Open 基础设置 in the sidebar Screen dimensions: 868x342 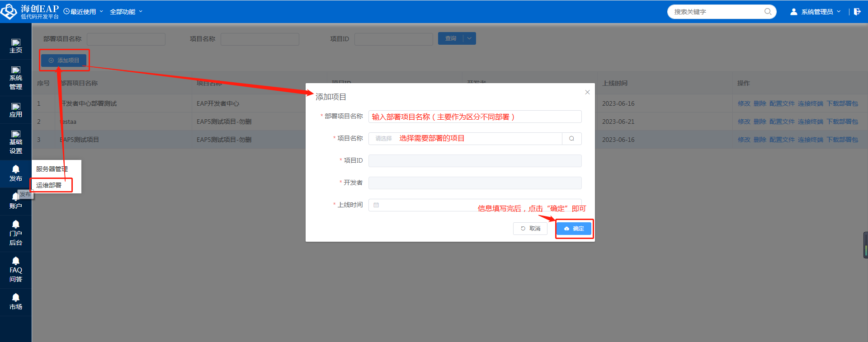[16, 142]
